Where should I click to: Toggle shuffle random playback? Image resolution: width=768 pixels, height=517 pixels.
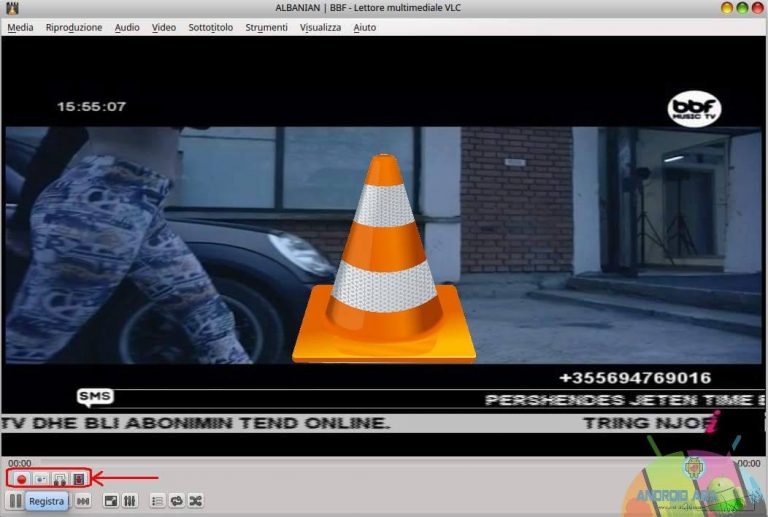(195, 501)
